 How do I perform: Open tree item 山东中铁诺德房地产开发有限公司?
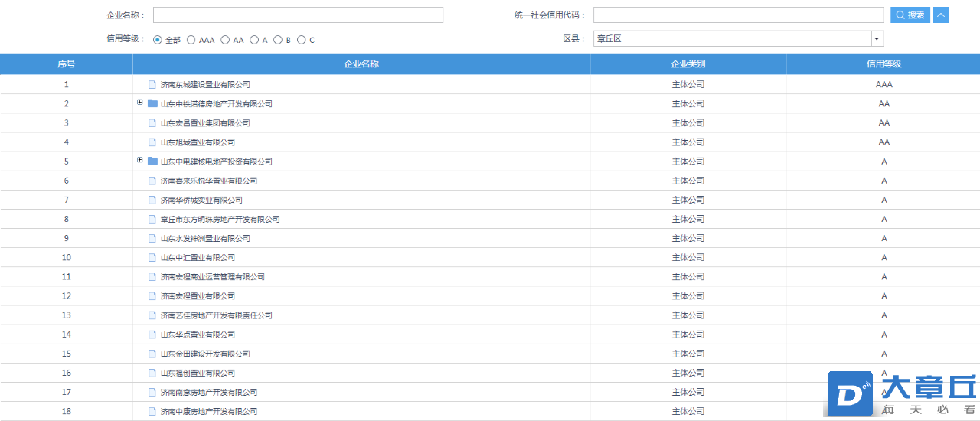(x=216, y=104)
